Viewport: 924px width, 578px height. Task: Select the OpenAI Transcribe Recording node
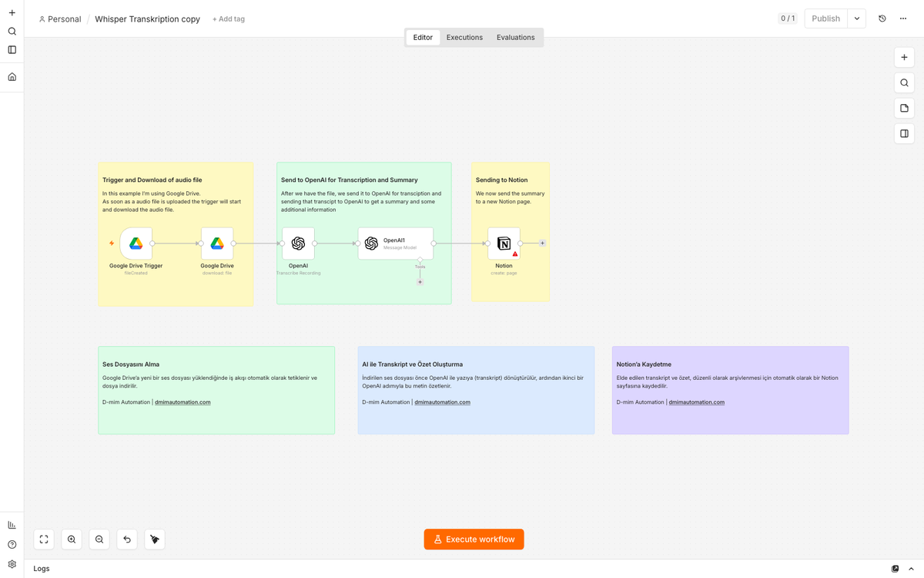(x=298, y=244)
